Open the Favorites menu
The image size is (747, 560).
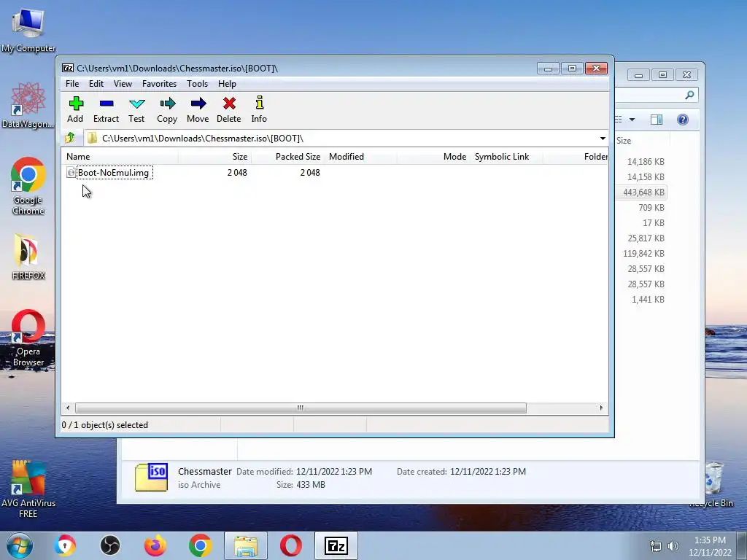160,84
